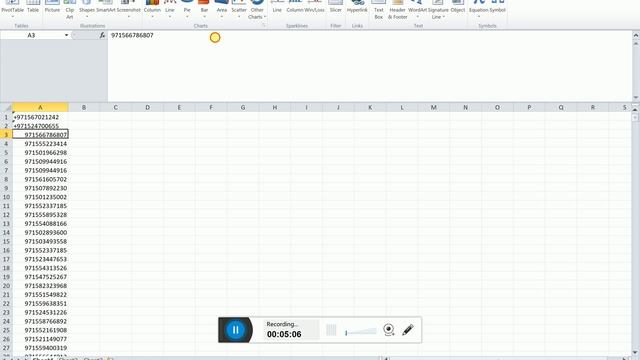Viewport: 640px width, 360px height.
Task: Select cell containing 971507892230
Action: 40,188
